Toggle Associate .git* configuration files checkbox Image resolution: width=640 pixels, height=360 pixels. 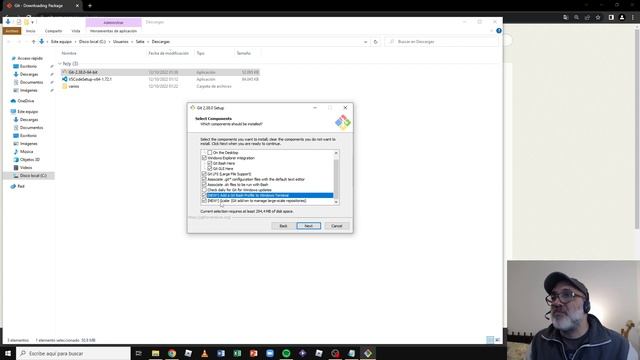(204, 179)
